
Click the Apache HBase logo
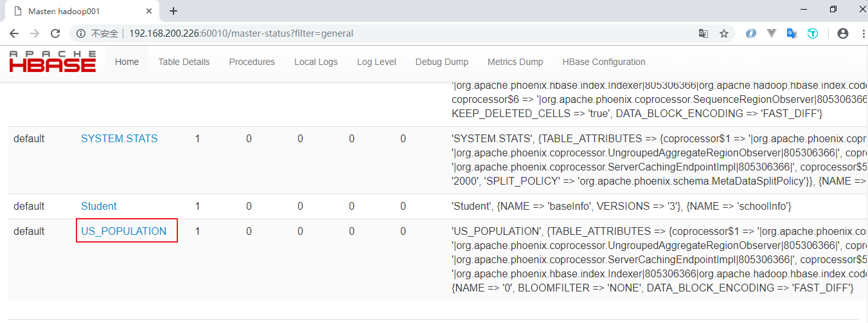pyautogui.click(x=53, y=62)
